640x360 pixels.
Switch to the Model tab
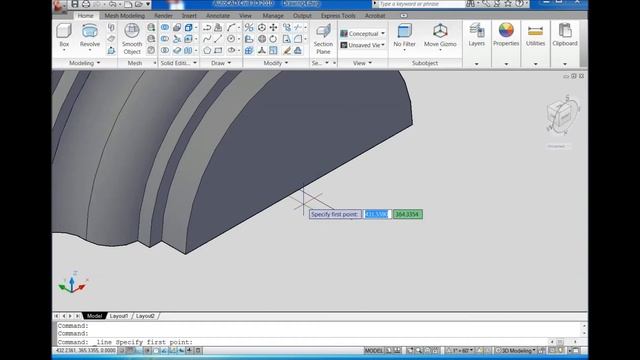coord(94,316)
